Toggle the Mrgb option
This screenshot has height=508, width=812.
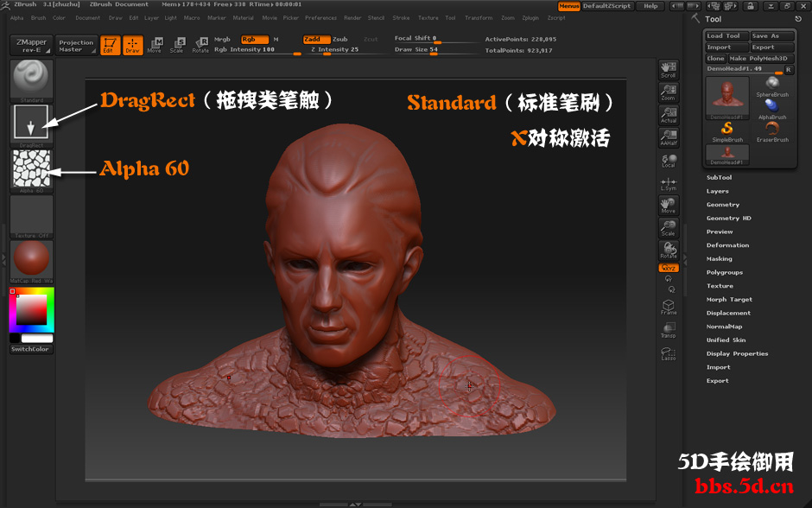[222, 40]
